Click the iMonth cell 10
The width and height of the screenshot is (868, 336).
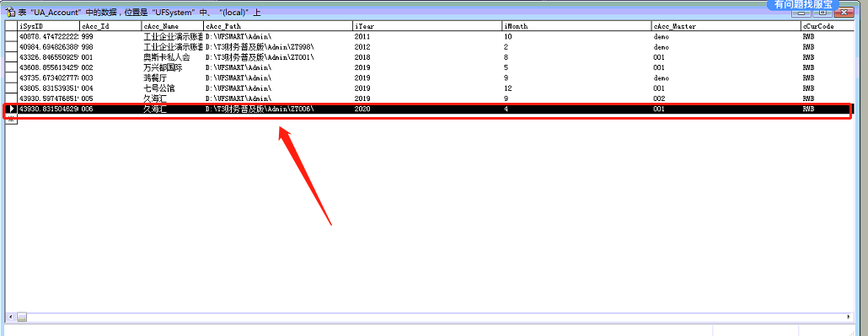click(x=577, y=36)
